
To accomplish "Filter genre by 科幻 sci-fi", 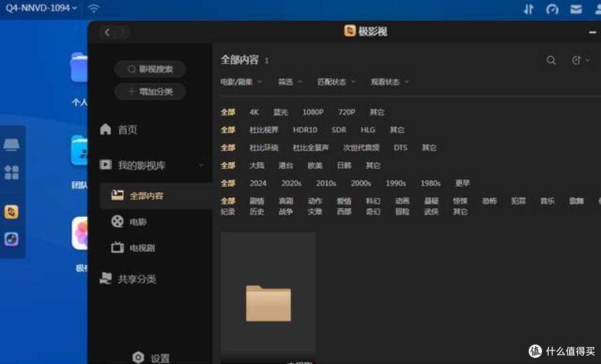I will [373, 201].
